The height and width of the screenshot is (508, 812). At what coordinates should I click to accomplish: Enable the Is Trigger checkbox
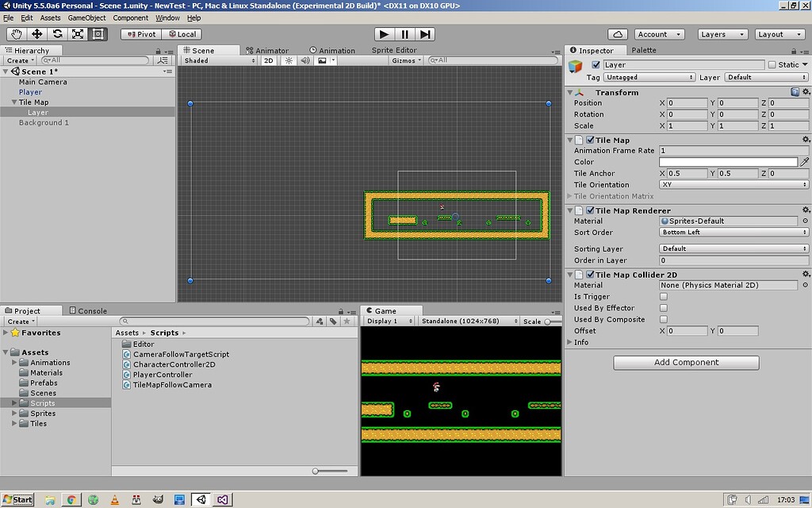(x=663, y=296)
